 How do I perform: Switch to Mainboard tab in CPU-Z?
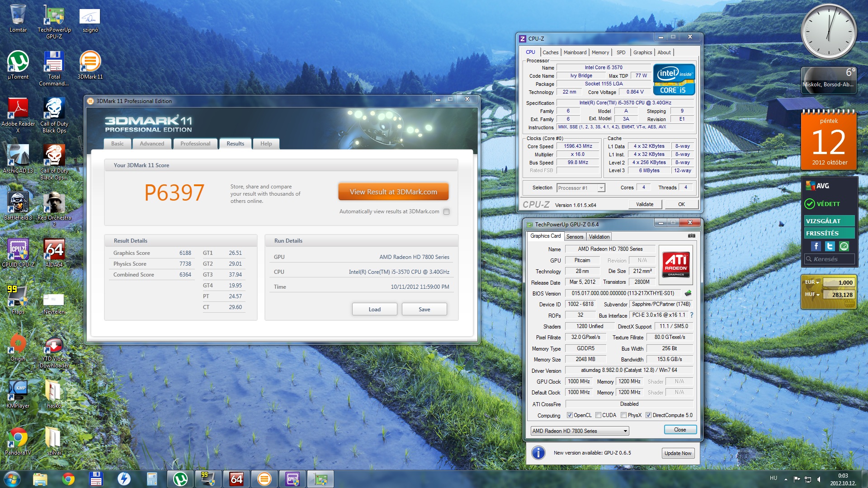(575, 52)
